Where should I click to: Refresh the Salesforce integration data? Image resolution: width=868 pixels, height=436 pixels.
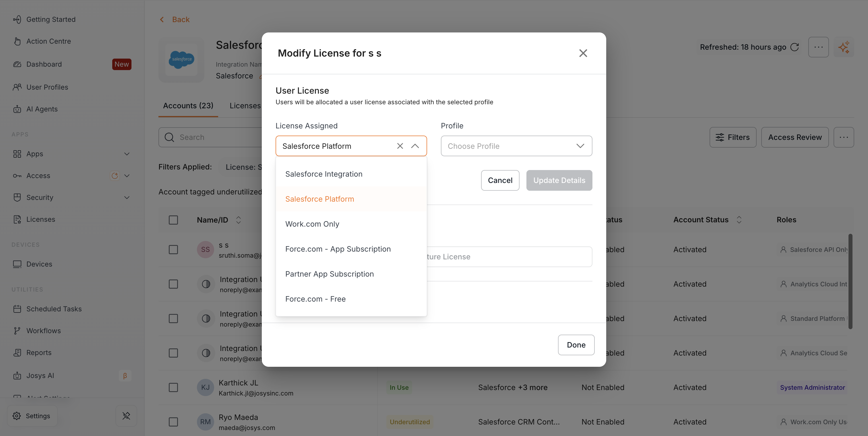click(795, 47)
